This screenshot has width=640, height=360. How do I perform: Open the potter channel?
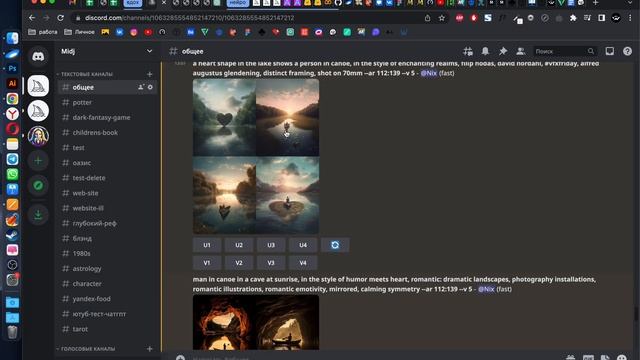point(108,102)
